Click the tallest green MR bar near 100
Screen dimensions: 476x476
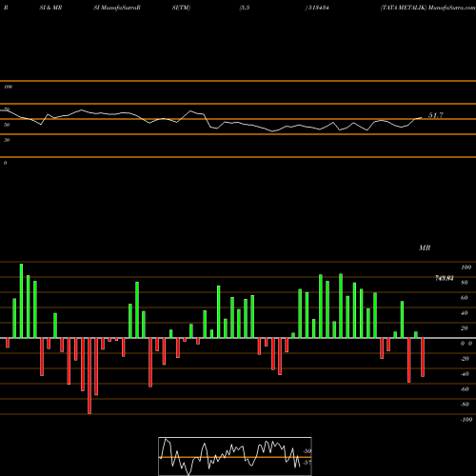pos(21,301)
